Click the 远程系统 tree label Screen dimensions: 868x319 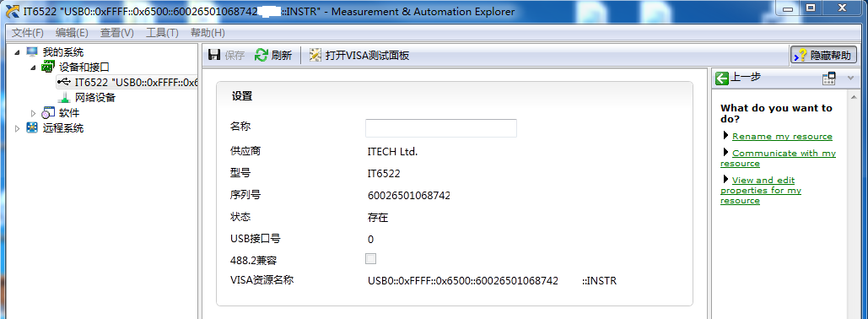[63, 128]
